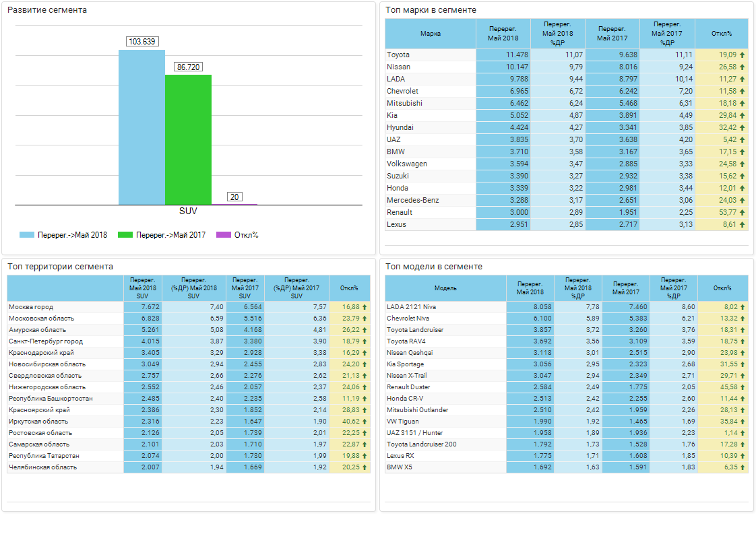Image resolution: width=756 pixels, height=534 pixels.
Task: Select Kia Sportage in the models table
Action: [x=406, y=364]
